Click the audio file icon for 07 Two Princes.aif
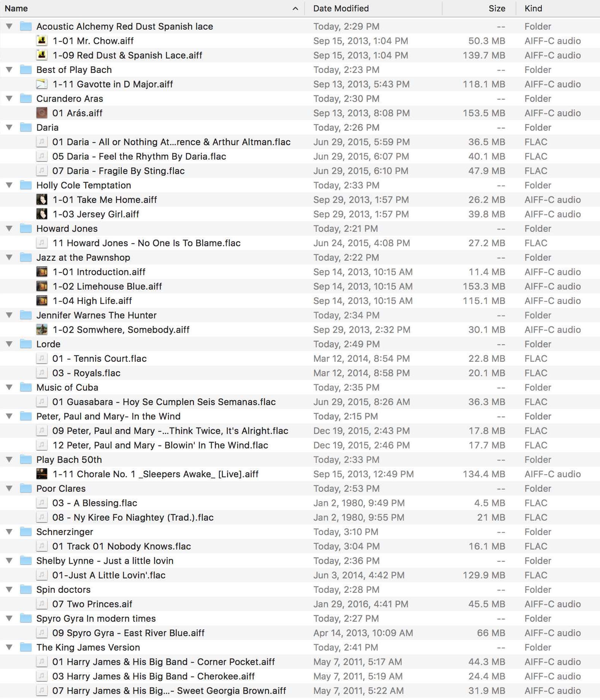600x700 pixels. pos(42,604)
